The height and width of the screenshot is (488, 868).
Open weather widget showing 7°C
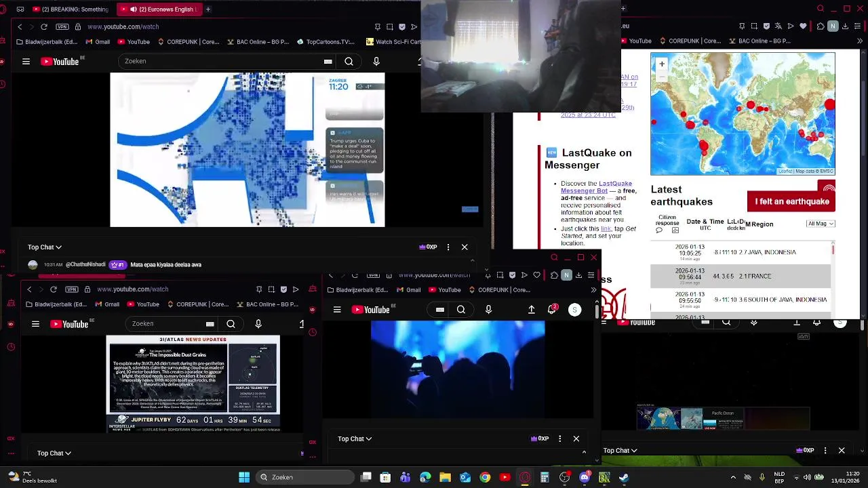tap(33, 477)
